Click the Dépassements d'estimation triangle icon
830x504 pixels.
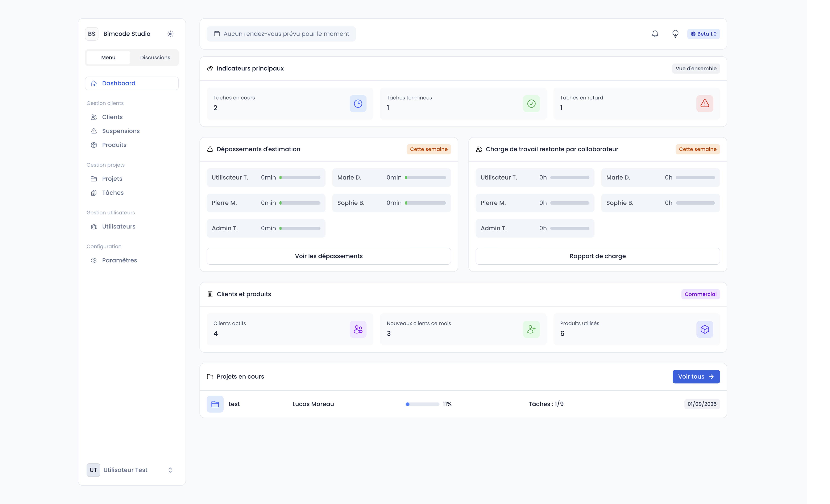(x=210, y=149)
